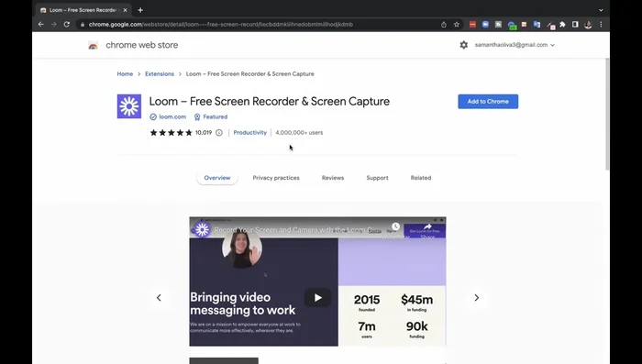Image resolution: width=642 pixels, height=364 pixels.
Task: Click the Featured badge
Action: tap(210, 116)
